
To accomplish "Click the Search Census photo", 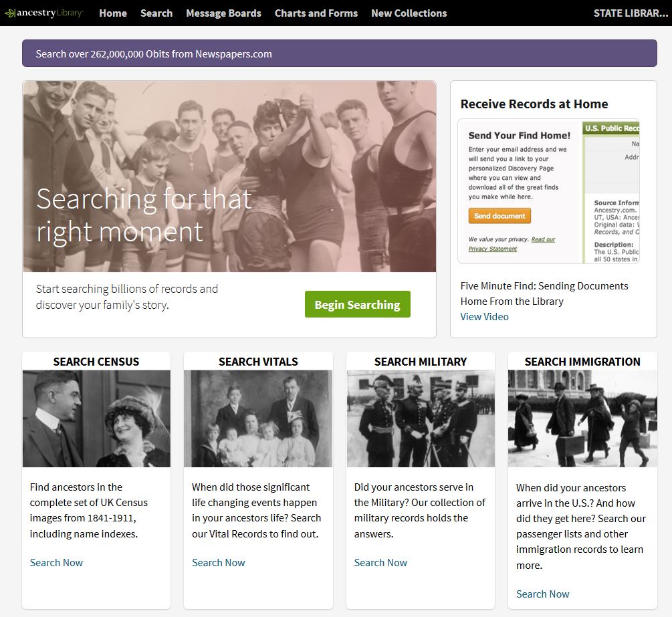I will (x=96, y=418).
